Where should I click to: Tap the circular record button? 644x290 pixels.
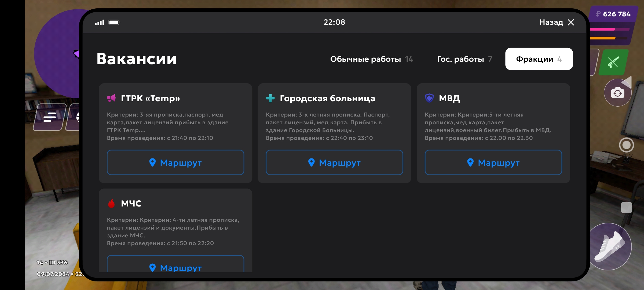coord(626,145)
